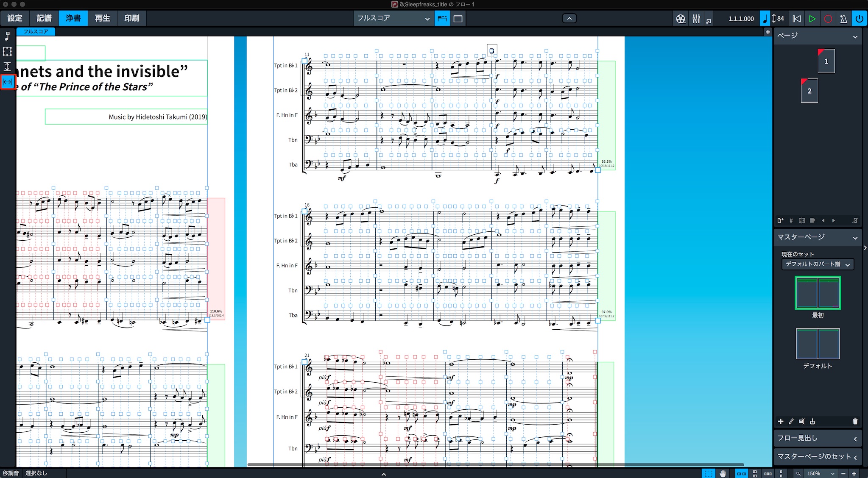Select the フルスコア document tab
The image size is (868, 478).
coord(36,31)
